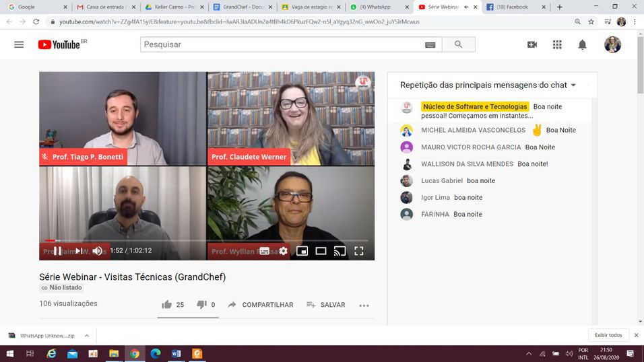Enter full screen mode
The width and height of the screenshot is (644, 362).
click(x=359, y=251)
